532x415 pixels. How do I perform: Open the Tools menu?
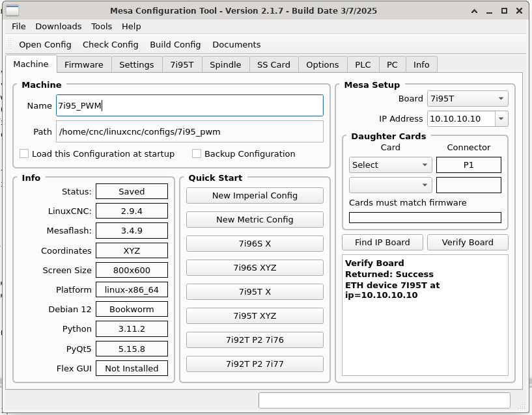pyautogui.click(x=102, y=27)
